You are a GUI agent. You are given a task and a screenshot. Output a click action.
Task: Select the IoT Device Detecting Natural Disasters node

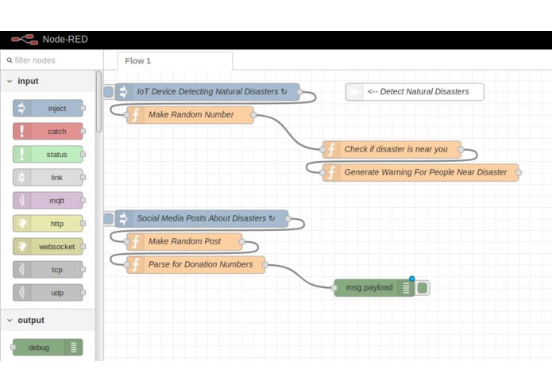208,92
